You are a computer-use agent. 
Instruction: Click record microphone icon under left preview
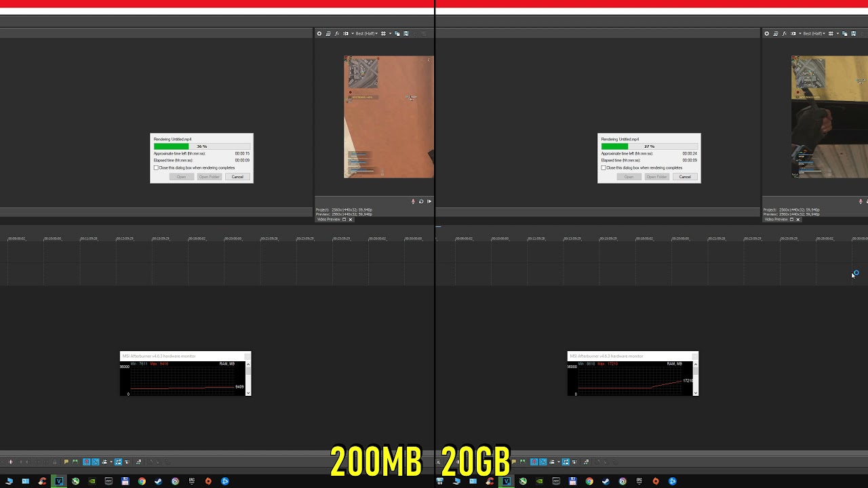tap(413, 201)
